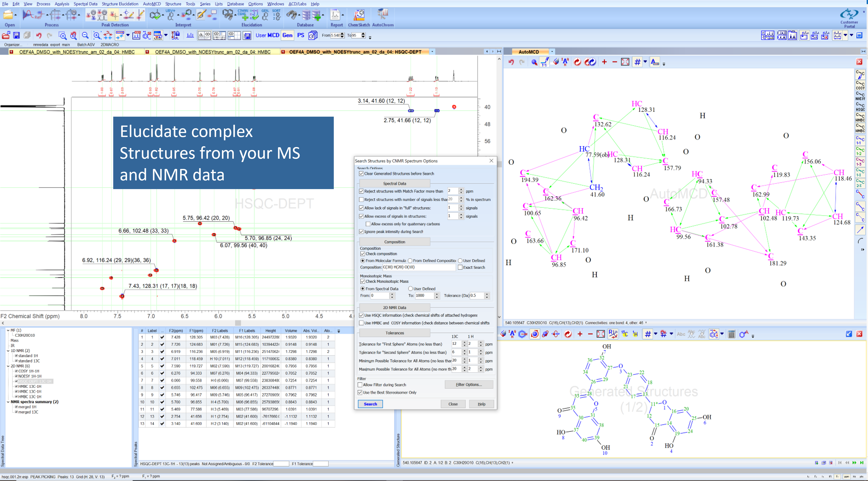Image resolution: width=868 pixels, height=481 pixels.
Task: Click the Save floppy disk icon
Action: pyautogui.click(x=16, y=35)
